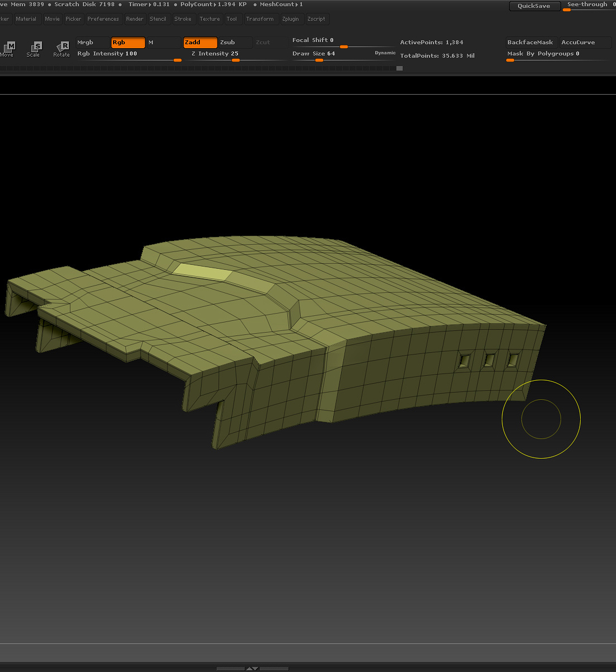Adjust the Focal Shift slider
The height and width of the screenshot is (672, 616).
tap(343, 42)
